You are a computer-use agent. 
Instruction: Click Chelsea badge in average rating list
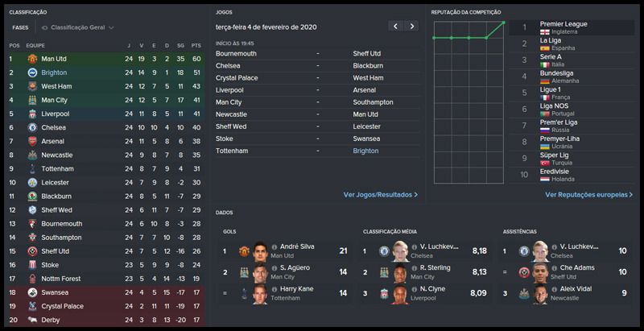tap(384, 251)
